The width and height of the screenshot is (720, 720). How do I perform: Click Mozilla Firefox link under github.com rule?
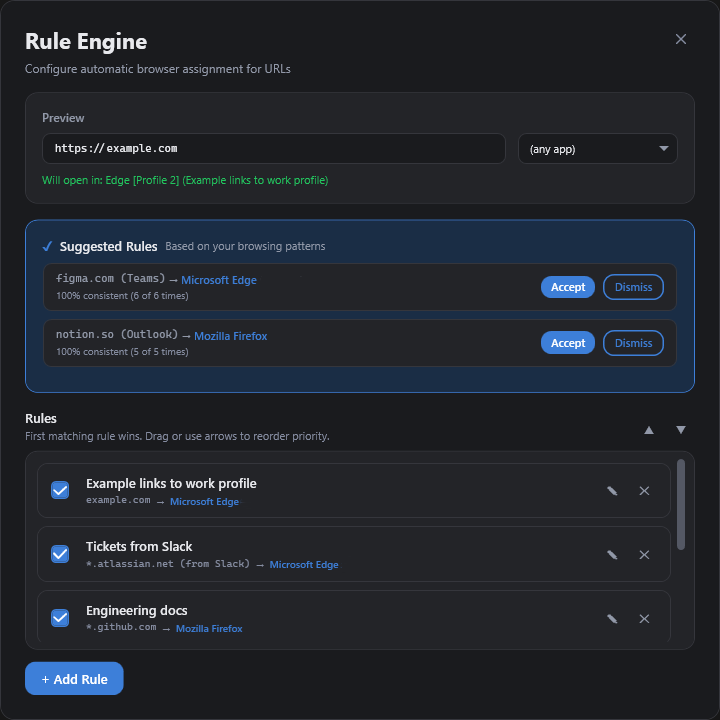point(209,629)
